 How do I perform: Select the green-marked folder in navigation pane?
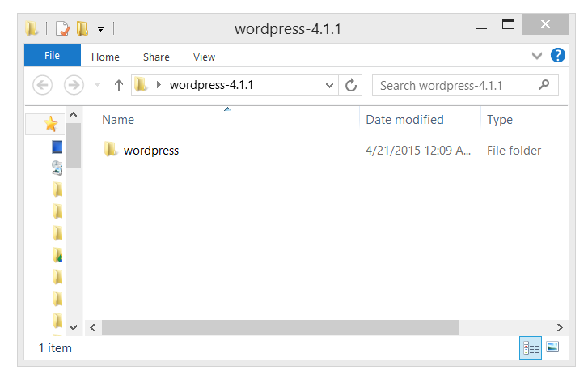[57, 255]
